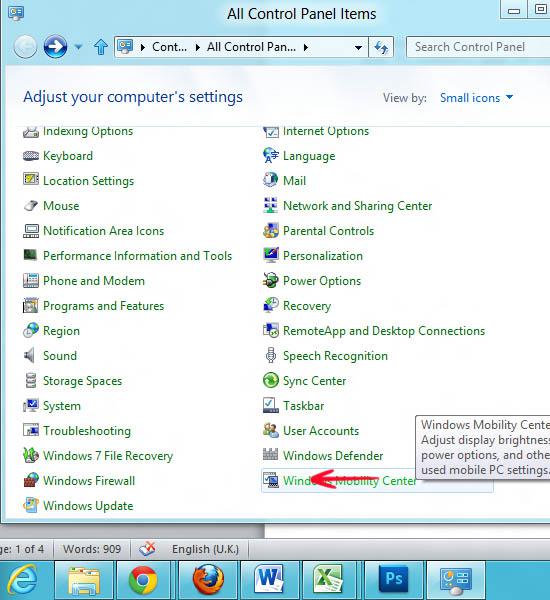Image resolution: width=550 pixels, height=600 pixels.
Task: Click the Search Control Panel field
Action: point(478,47)
